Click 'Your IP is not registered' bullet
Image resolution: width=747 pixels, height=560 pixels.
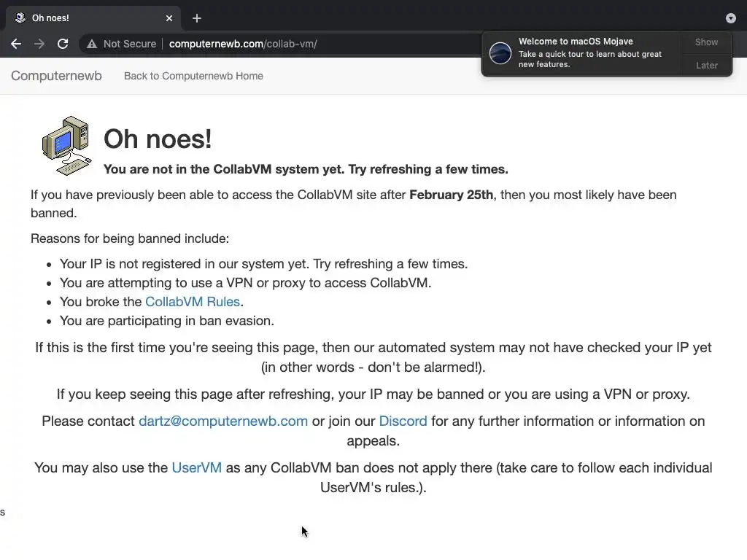[263, 264]
